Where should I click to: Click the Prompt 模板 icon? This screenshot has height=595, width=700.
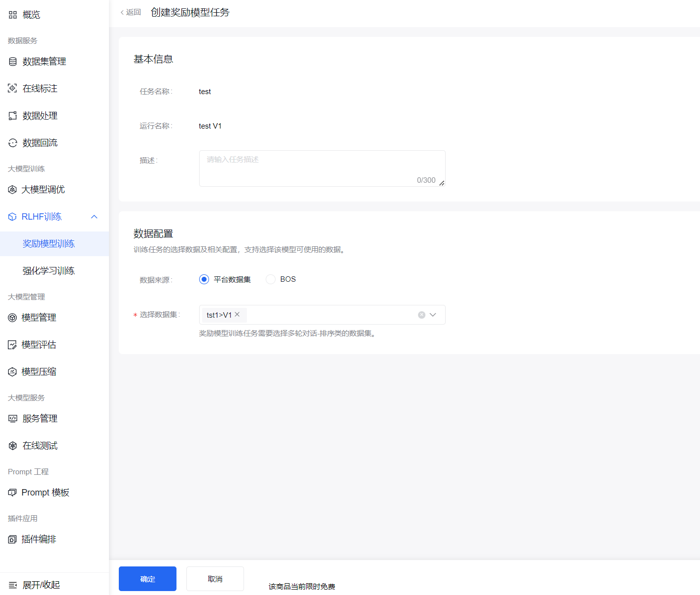12,493
